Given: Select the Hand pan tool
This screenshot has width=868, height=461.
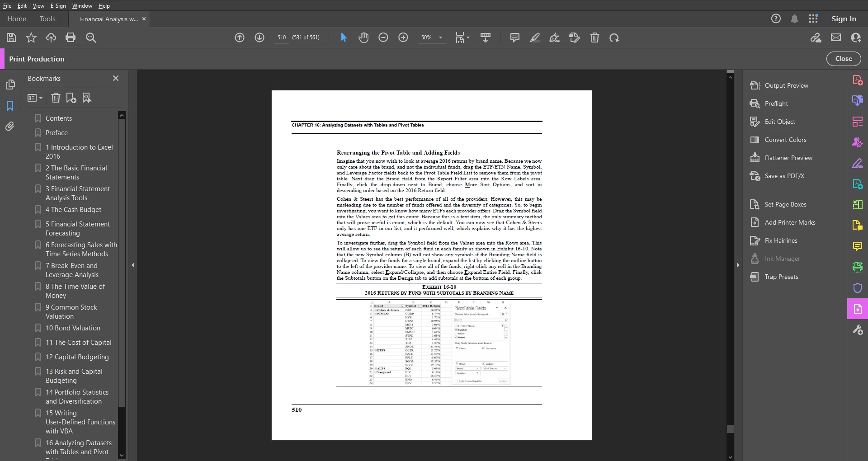Looking at the screenshot, I should click(363, 38).
